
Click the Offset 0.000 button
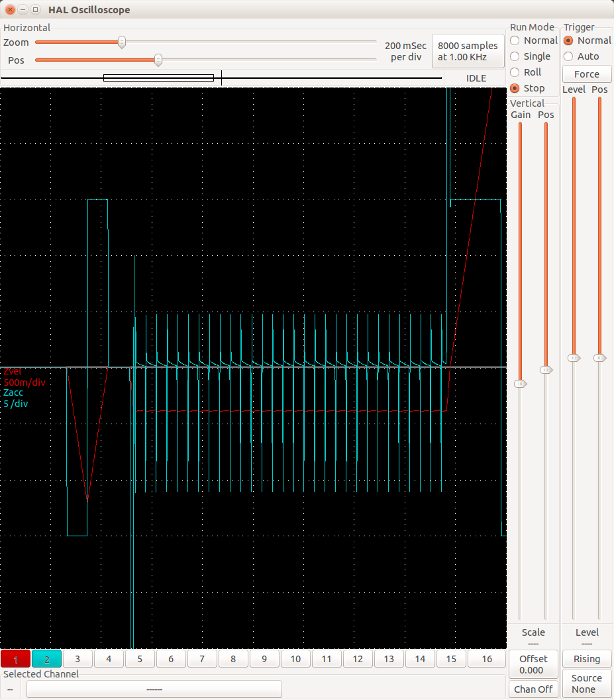(533, 664)
